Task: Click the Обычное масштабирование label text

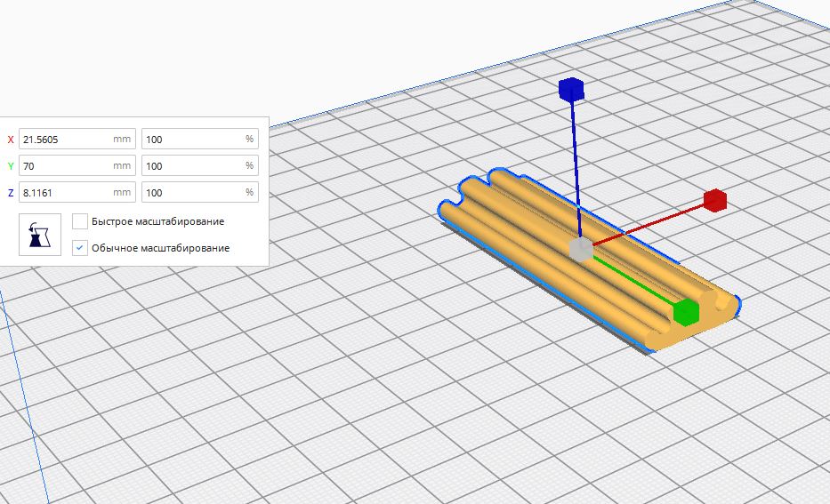Action: coord(160,248)
